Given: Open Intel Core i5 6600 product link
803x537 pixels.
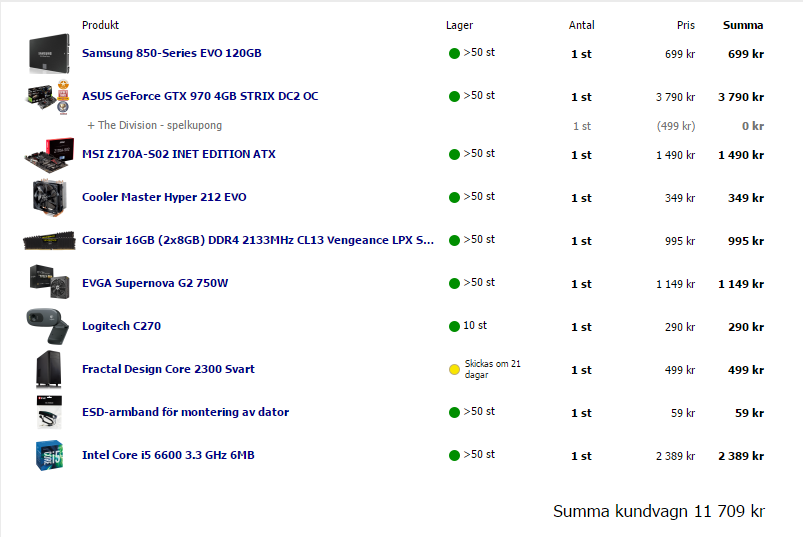Looking at the screenshot, I should pyautogui.click(x=168, y=455).
